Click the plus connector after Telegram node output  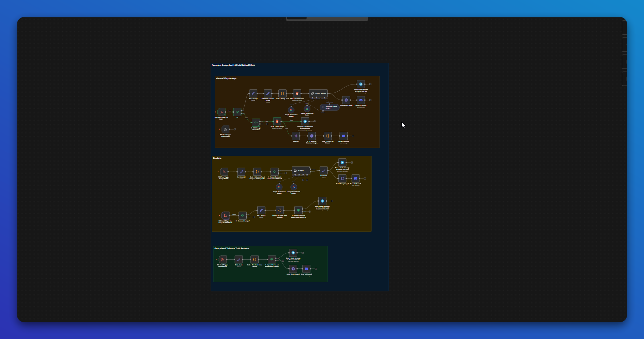pos(314,121)
